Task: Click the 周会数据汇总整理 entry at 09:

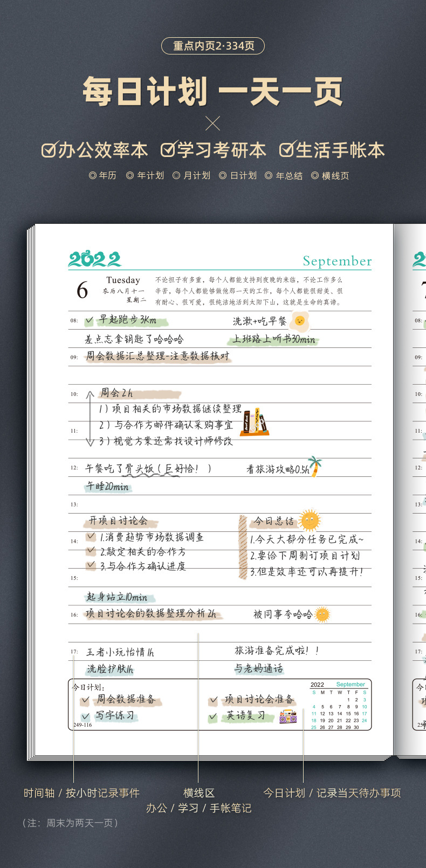Action: click(157, 356)
